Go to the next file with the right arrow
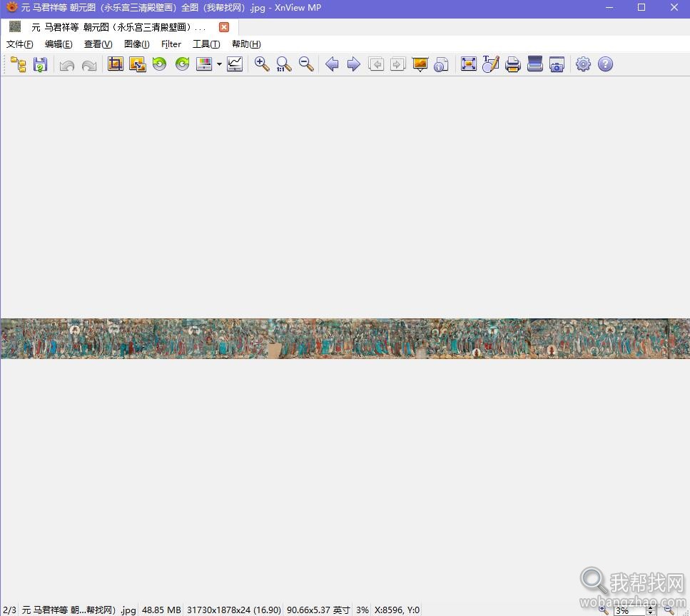 pyautogui.click(x=354, y=64)
